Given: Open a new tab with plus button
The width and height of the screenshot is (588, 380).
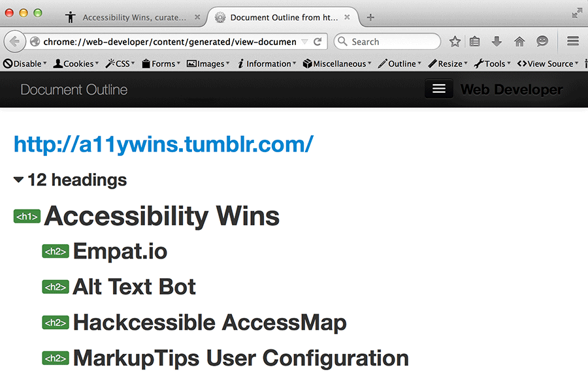Looking at the screenshot, I should click(x=370, y=17).
